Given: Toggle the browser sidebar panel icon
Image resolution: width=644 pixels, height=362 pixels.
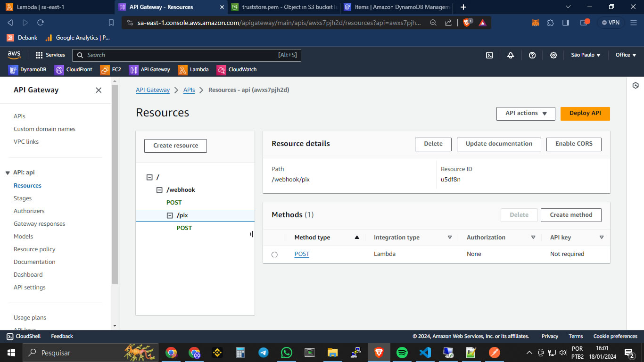Looking at the screenshot, I should click(x=565, y=23).
